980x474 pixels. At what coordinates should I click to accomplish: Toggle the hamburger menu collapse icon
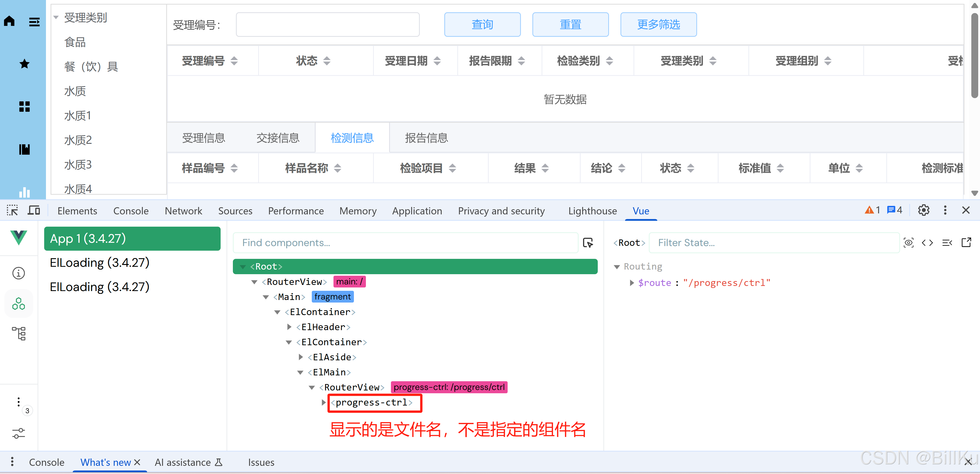pyautogui.click(x=34, y=22)
